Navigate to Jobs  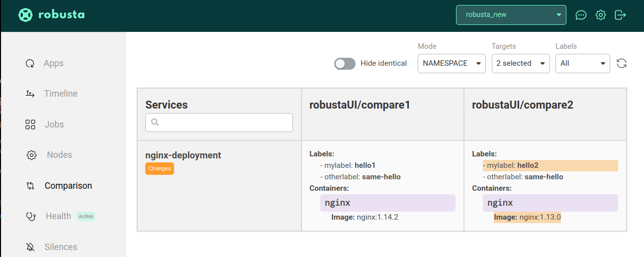[54, 125]
